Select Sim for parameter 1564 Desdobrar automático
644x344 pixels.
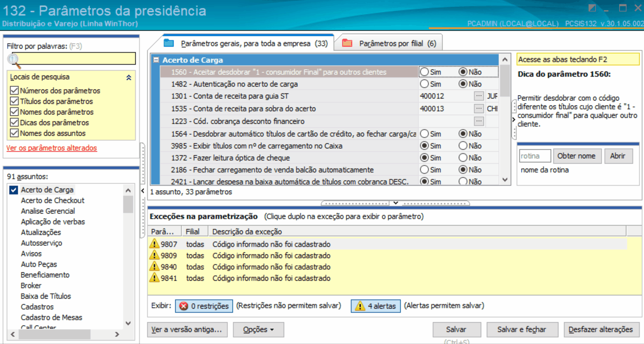pos(425,133)
